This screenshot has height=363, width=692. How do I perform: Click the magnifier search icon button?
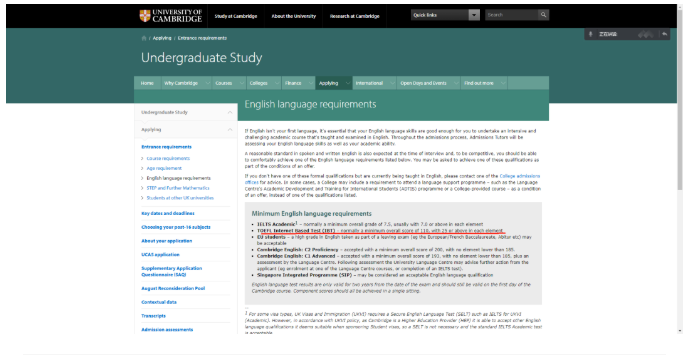pyautogui.click(x=543, y=15)
